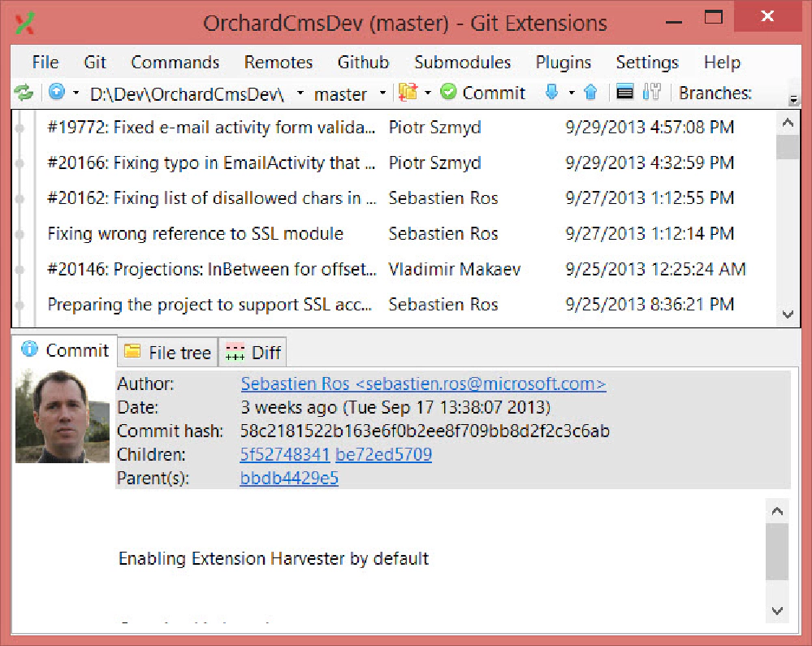Image resolution: width=812 pixels, height=646 pixels.
Task: Click the blue pull down-arrow icon
Action: pyautogui.click(x=552, y=92)
